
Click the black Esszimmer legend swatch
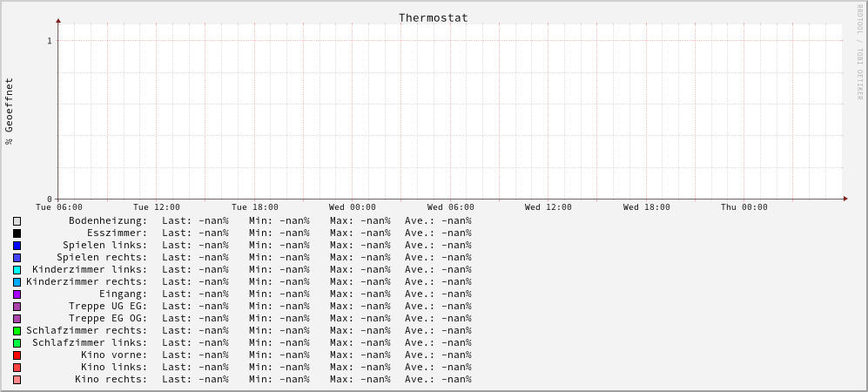click(17, 233)
